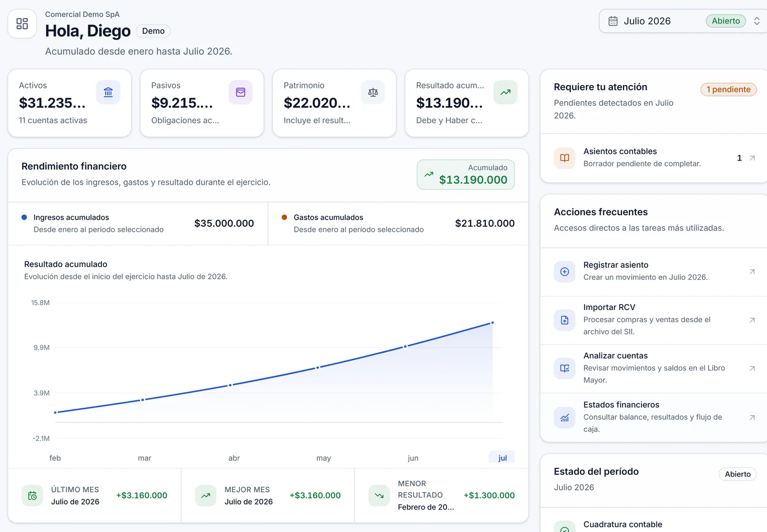Select the jul label on chart axis
Screen dimensions: 767x532
[502, 458]
